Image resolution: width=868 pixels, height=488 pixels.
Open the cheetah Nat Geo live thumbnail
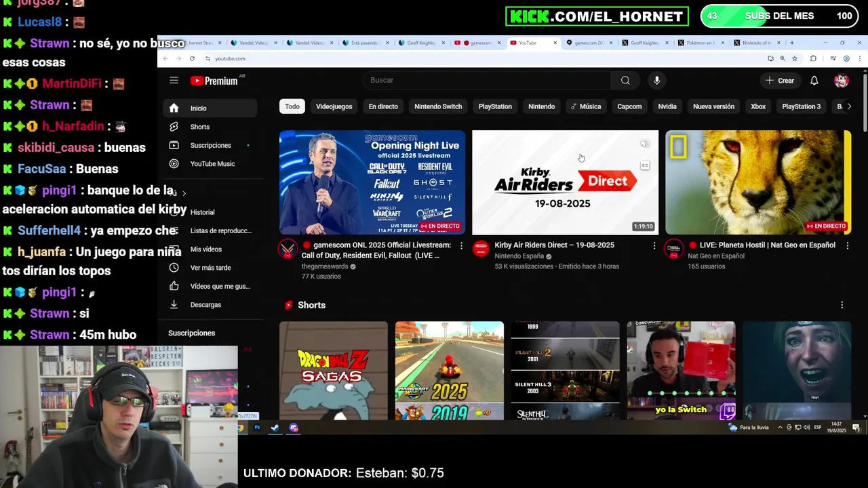coord(758,182)
